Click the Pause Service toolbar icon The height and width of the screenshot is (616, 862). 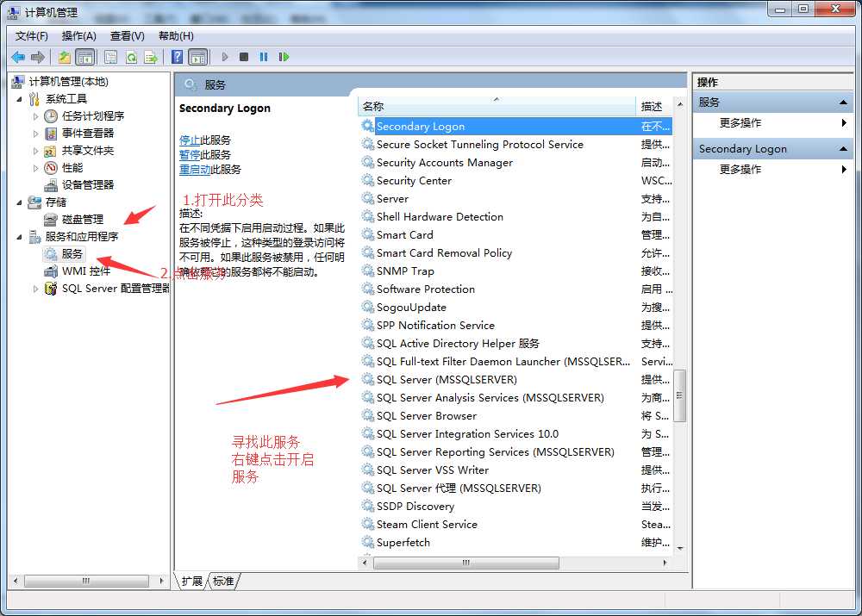(x=263, y=57)
